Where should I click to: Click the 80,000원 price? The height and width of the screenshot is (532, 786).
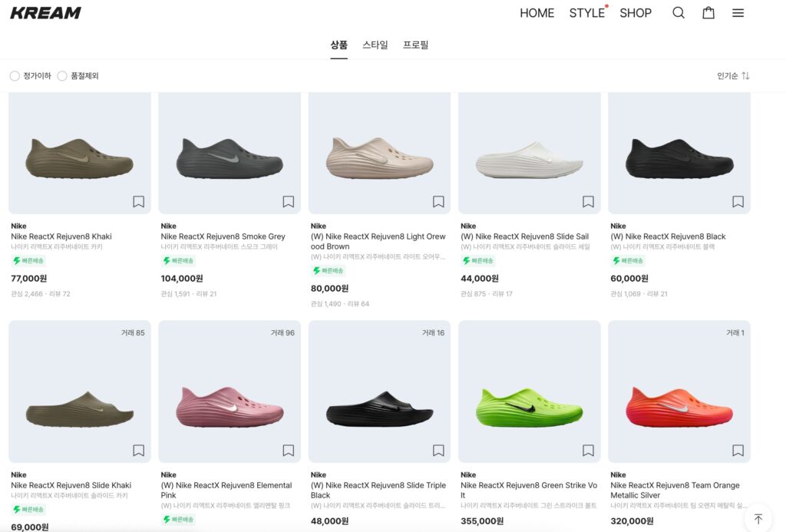pos(329,289)
